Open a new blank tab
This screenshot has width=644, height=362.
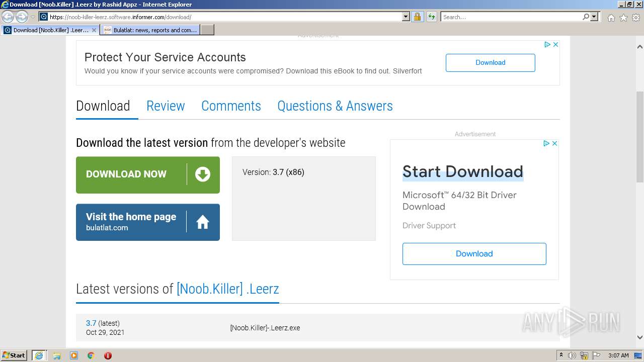207,30
